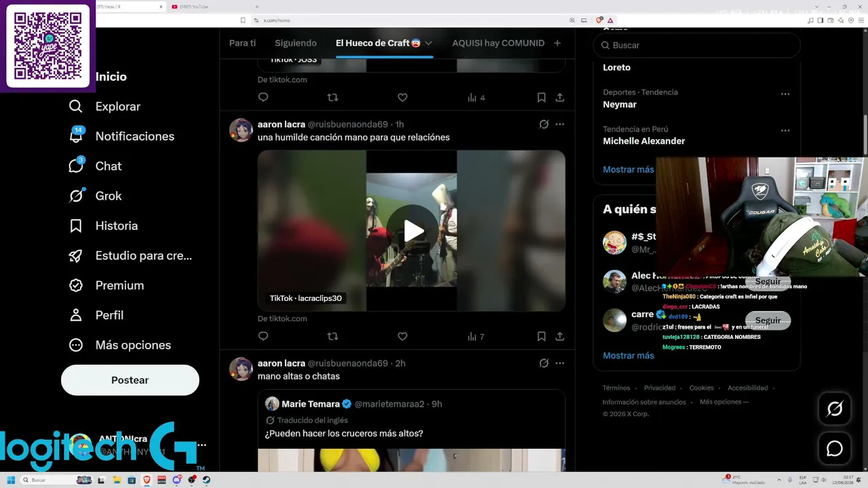Click the Postear button
Screen dimensions: 868x488
point(130,380)
